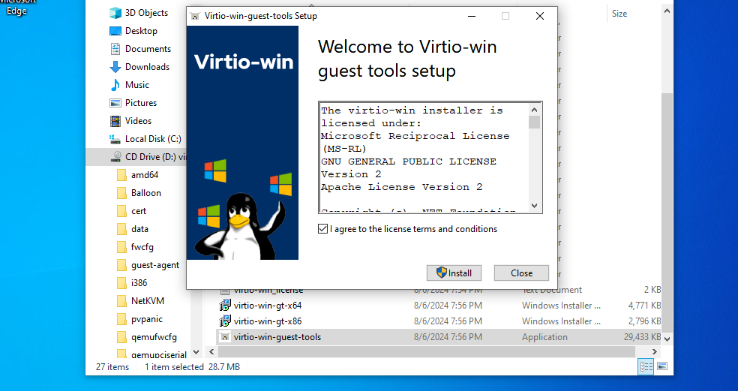The width and height of the screenshot is (738, 391).
Task: Switch to large icons view in status bar
Action: tap(662, 366)
